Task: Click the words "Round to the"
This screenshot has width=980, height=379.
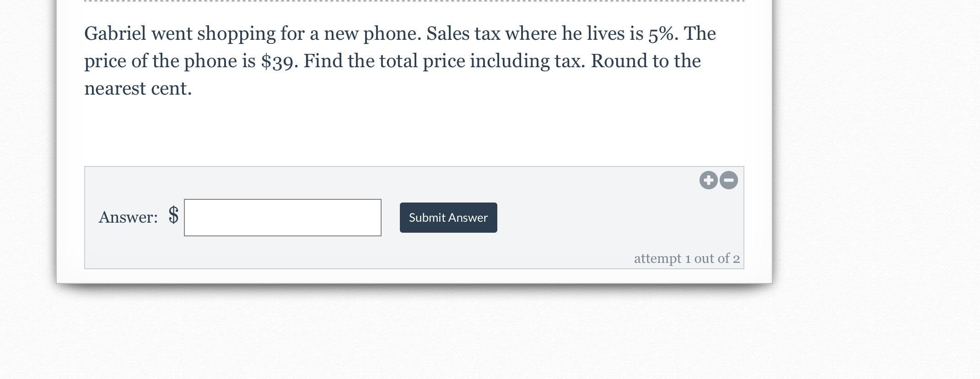Action: click(x=646, y=61)
